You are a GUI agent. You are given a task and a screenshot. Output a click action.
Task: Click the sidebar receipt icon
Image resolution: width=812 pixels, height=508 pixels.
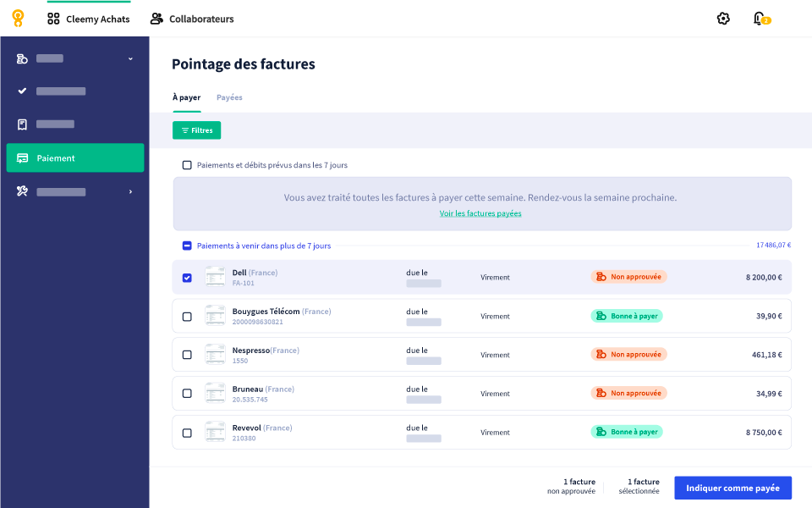coord(22,124)
